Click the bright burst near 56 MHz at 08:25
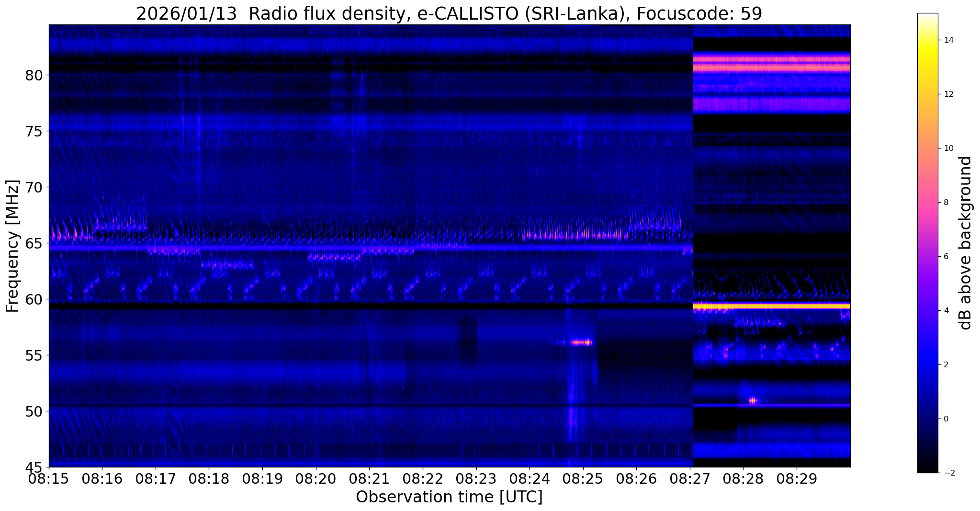 pyautogui.click(x=583, y=342)
